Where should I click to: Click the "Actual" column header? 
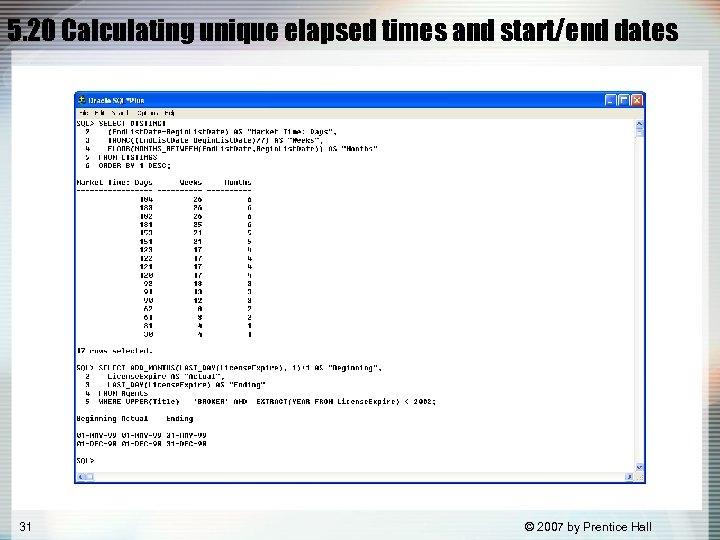[x=135, y=419]
